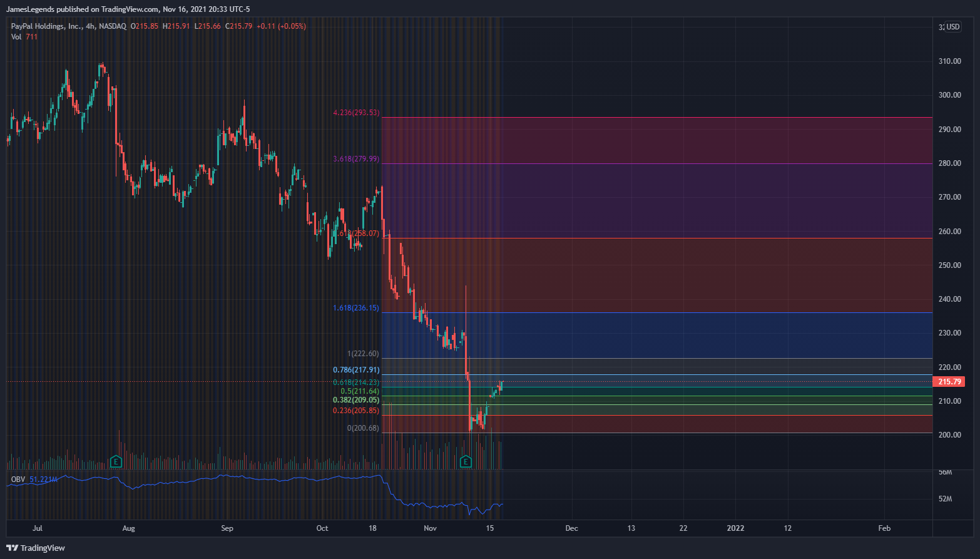Image resolution: width=980 pixels, height=559 pixels.
Task: Click the Oct label on the time axis
Action: pos(322,528)
